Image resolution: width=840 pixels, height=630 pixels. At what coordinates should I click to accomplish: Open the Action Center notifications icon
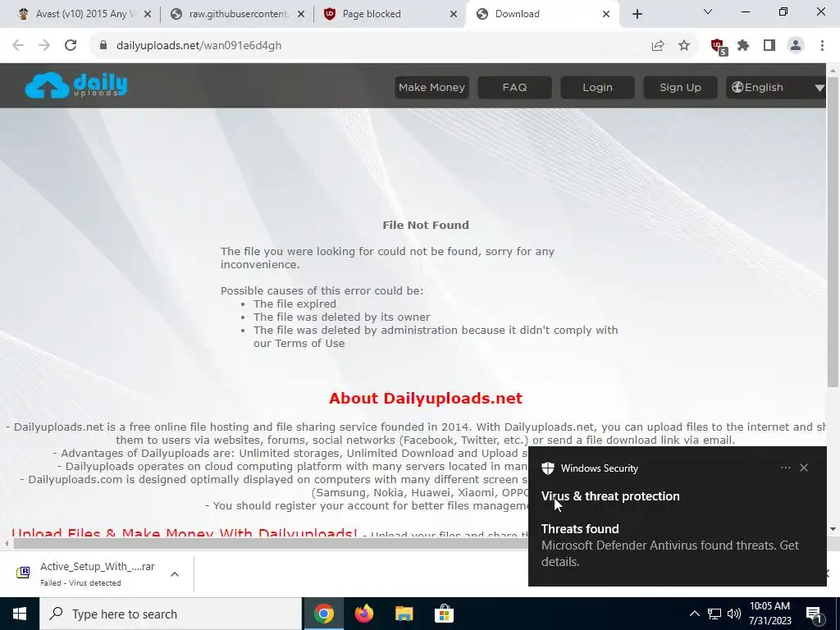pyautogui.click(x=815, y=614)
